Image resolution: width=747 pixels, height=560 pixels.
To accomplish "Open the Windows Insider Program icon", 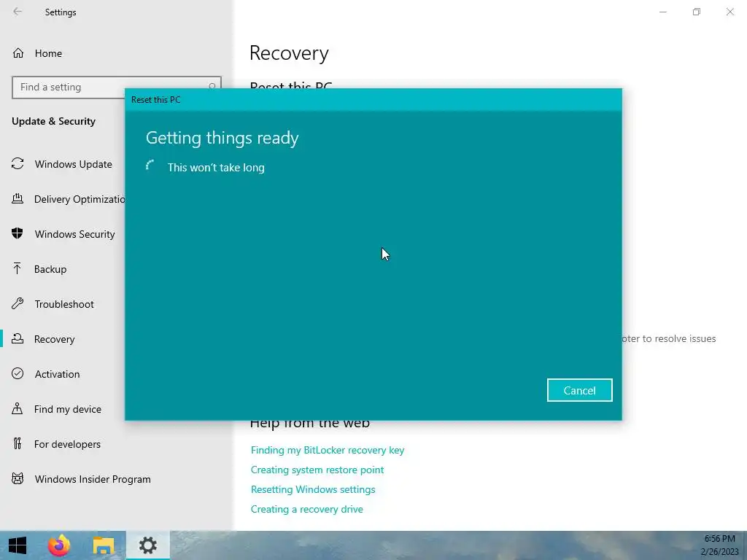I will pyautogui.click(x=18, y=478).
